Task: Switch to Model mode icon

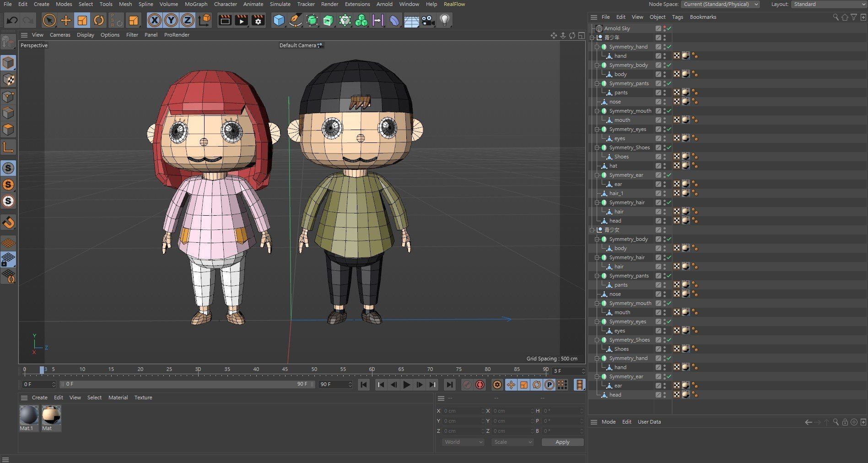Action: (8, 63)
